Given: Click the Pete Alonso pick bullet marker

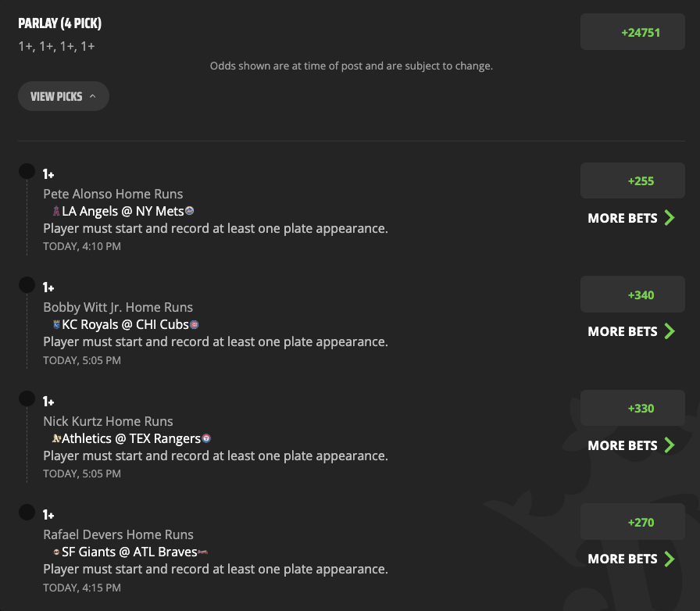Looking at the screenshot, I should pyautogui.click(x=27, y=171).
